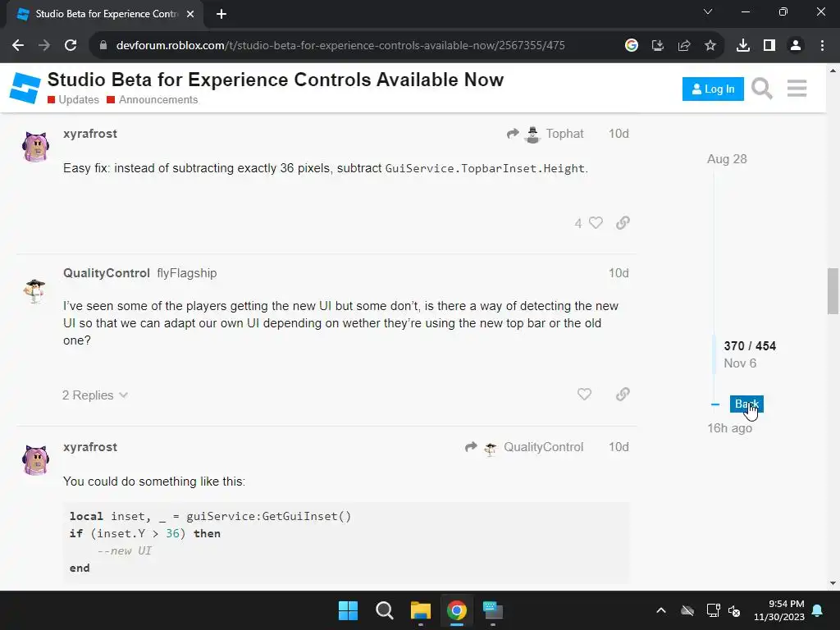Open xyrafrost avatar on the code snippet post

click(x=36, y=460)
